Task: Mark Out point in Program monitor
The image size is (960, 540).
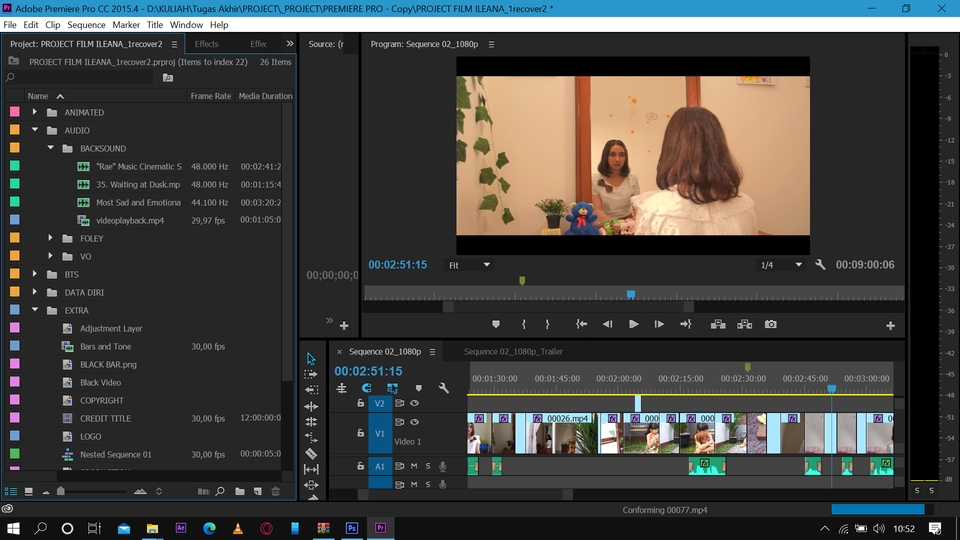Action: [547, 324]
